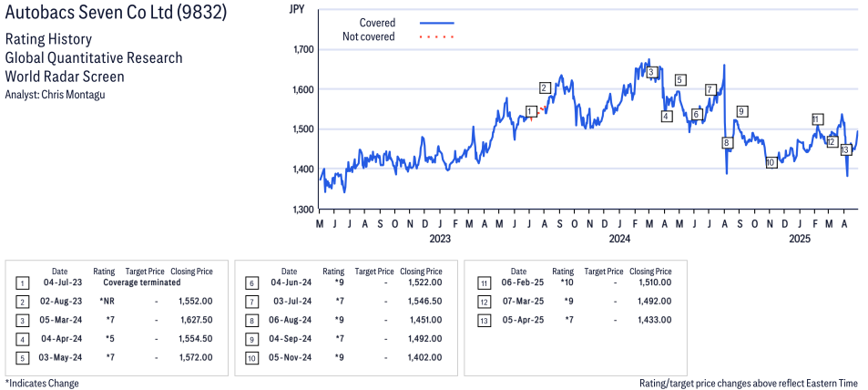Screen dimensions: 868x390
Task: Click chart marker 5 on the chart
Action: pyautogui.click(x=680, y=80)
